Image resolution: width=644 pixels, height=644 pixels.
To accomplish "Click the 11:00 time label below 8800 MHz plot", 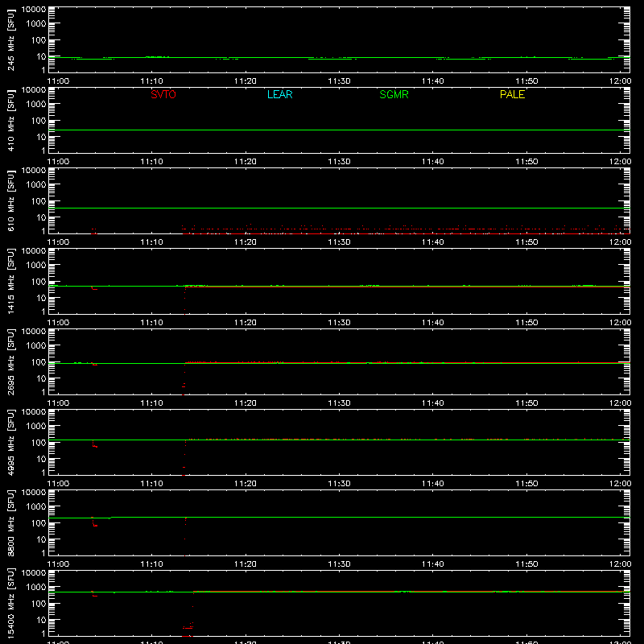I will click(58, 564).
